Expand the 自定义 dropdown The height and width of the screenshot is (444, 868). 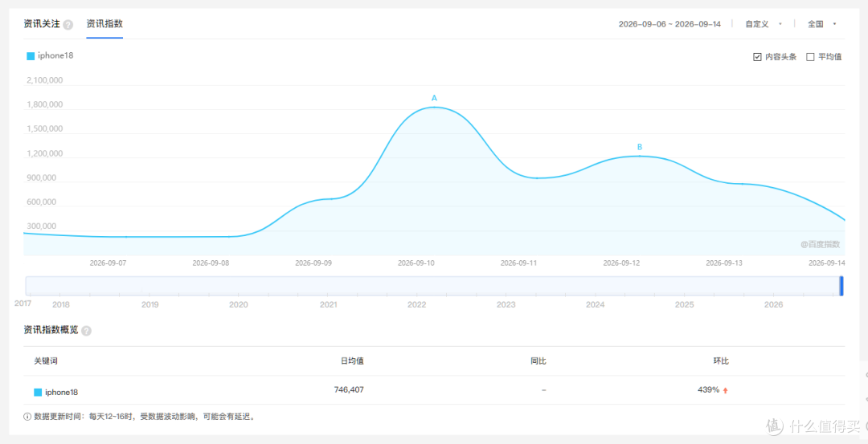(764, 24)
